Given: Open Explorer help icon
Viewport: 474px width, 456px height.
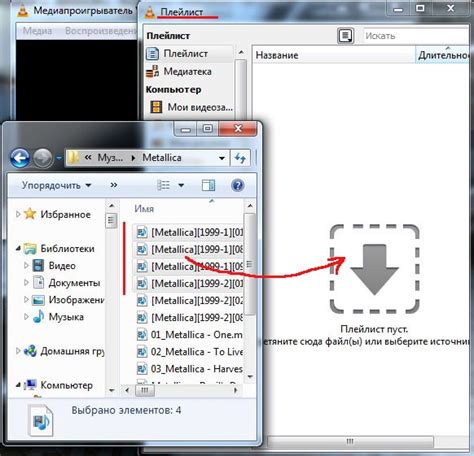Looking at the screenshot, I should pyautogui.click(x=238, y=185).
